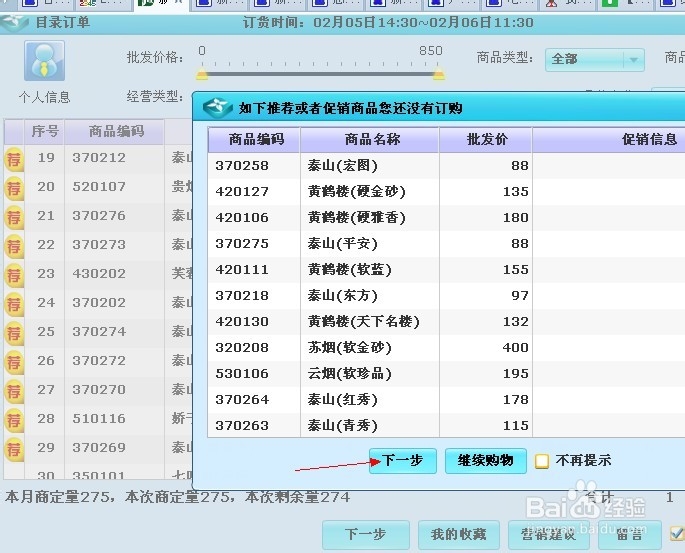Click product code 370212 in main table
685x553 pixels.
99,158
